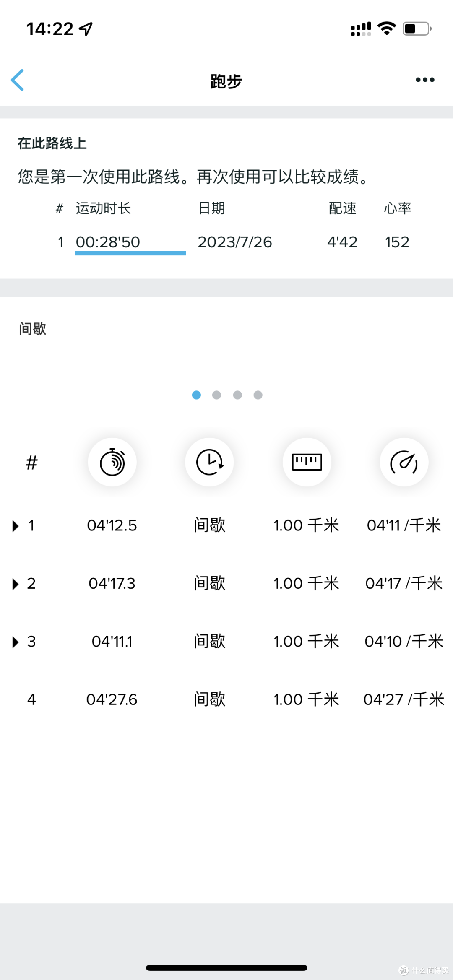Screen dimensions: 453x980
Task: Switch to the first page dot
Action: point(196,395)
